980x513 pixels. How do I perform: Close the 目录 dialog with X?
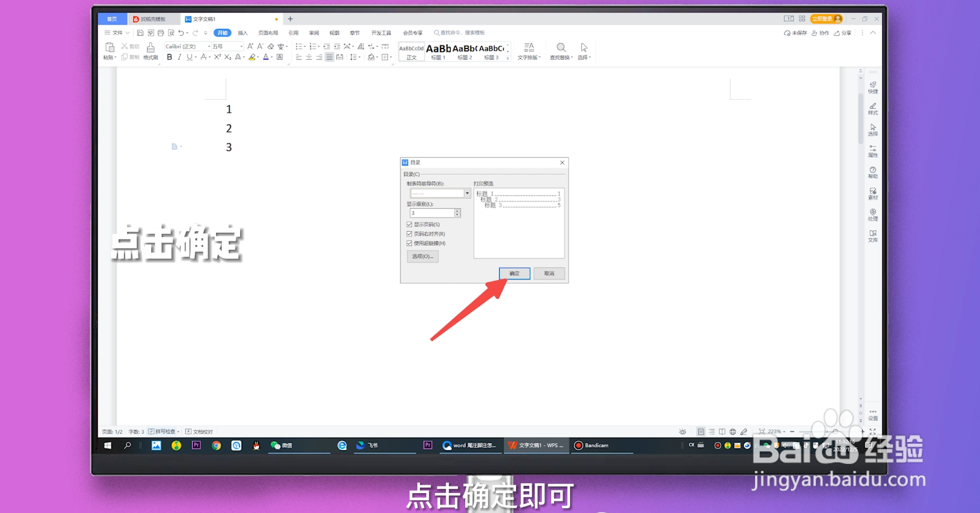pyautogui.click(x=562, y=162)
